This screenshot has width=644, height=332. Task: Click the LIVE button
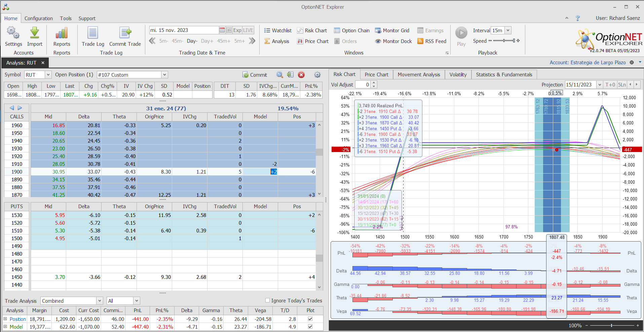(x=248, y=30)
